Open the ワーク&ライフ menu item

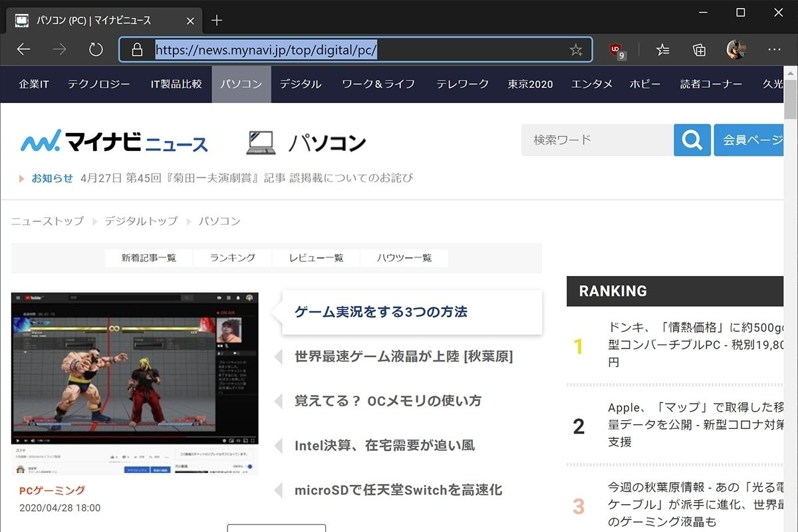tap(378, 84)
